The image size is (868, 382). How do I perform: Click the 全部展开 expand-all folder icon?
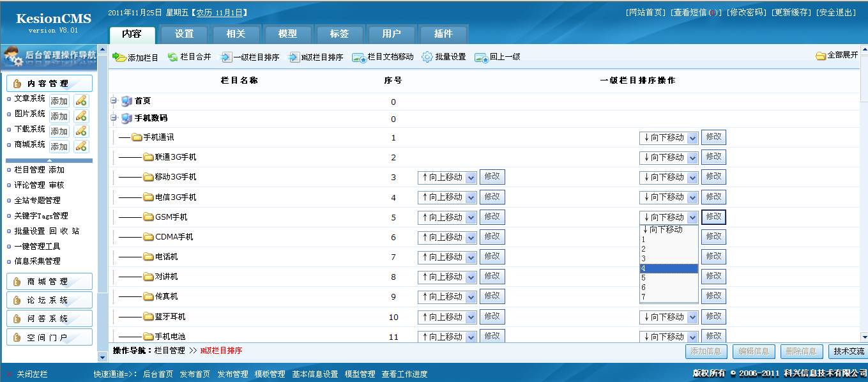tap(822, 57)
